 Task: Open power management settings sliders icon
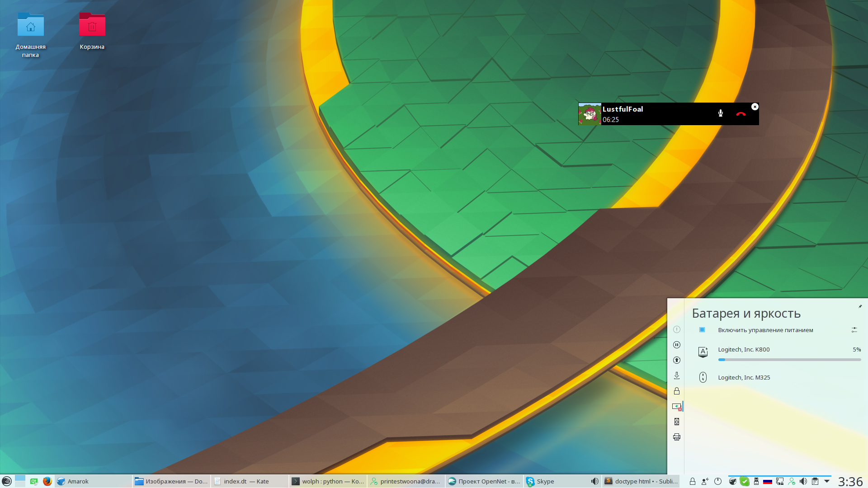tap(854, 330)
